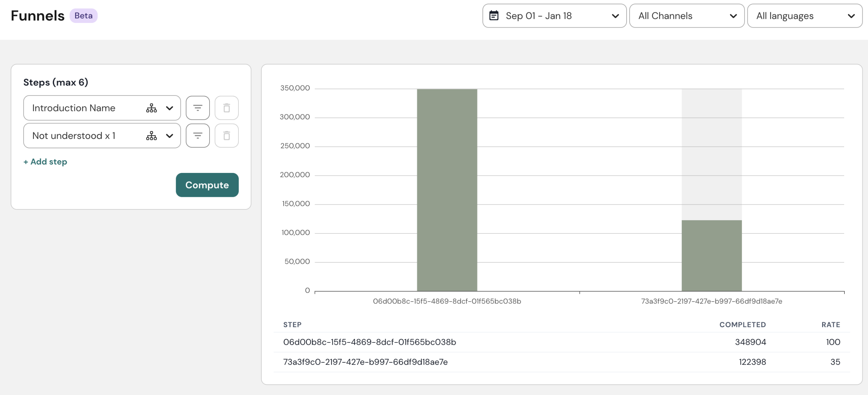The width and height of the screenshot is (868, 395).
Task: Click the tall first funnel bar
Action: pyautogui.click(x=447, y=190)
